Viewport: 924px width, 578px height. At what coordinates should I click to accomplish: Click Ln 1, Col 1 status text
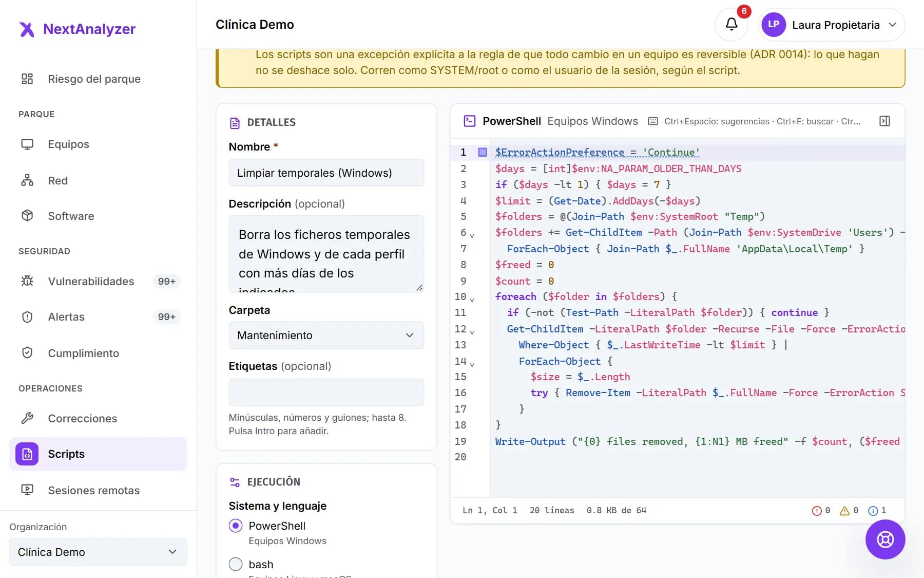pyautogui.click(x=490, y=510)
